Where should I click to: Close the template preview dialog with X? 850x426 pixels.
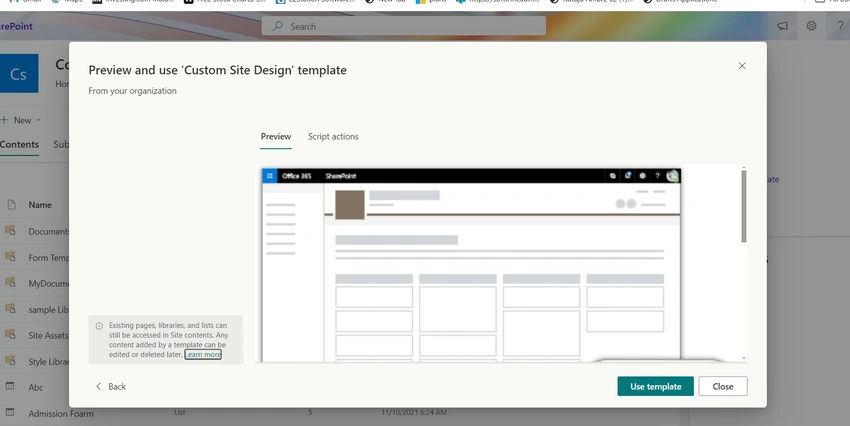coord(742,66)
